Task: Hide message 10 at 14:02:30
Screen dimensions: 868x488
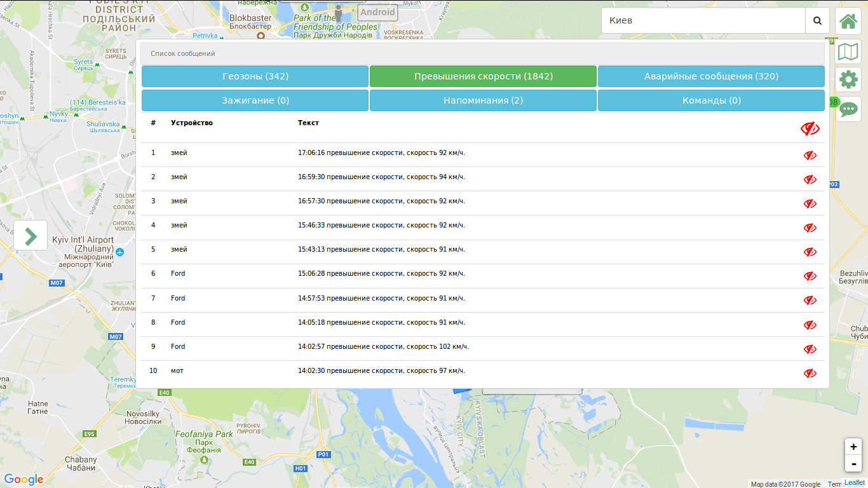Action: [810, 373]
